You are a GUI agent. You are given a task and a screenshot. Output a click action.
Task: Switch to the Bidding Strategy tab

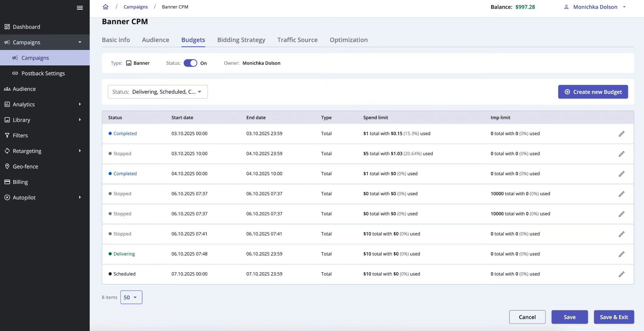point(241,40)
